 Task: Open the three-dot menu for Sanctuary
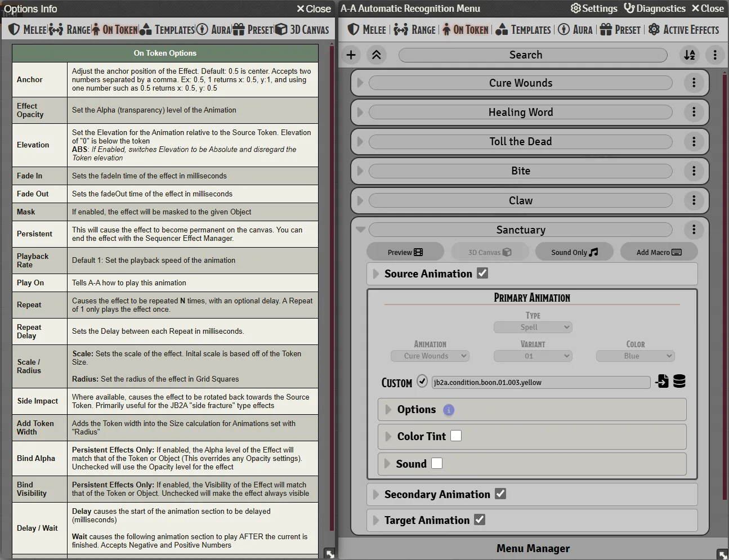pyautogui.click(x=694, y=230)
